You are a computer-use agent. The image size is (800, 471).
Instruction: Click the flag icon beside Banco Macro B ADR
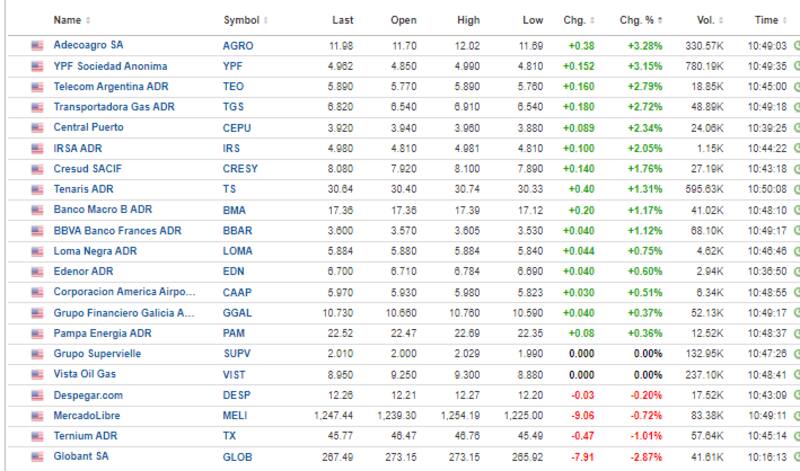pos(38,210)
